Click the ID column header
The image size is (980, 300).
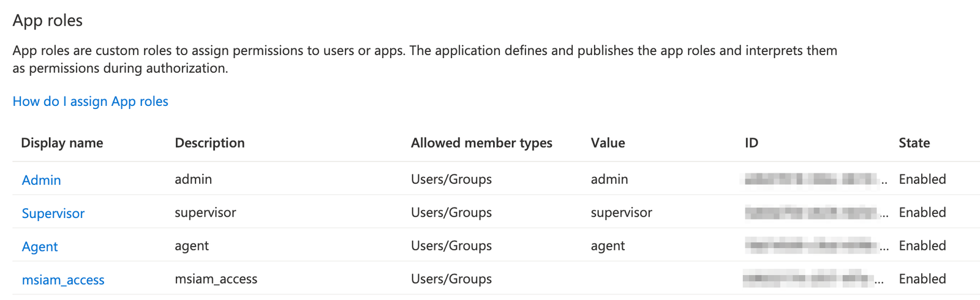(x=752, y=143)
